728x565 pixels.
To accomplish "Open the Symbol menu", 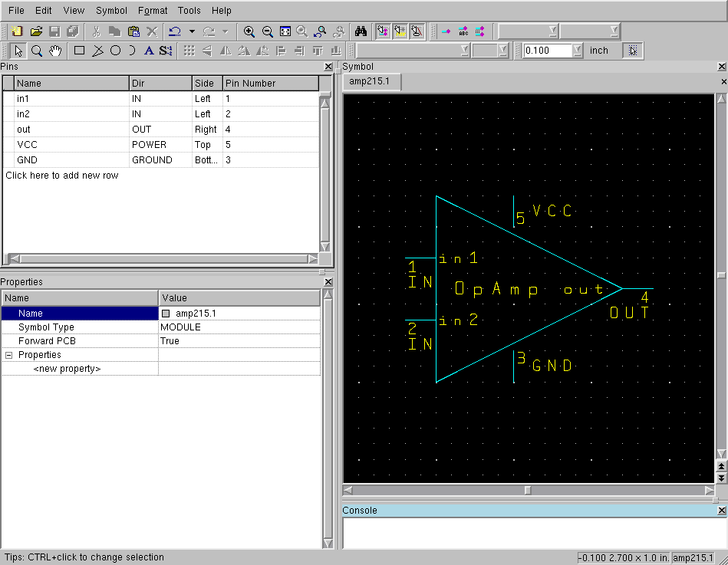I will [x=112, y=11].
